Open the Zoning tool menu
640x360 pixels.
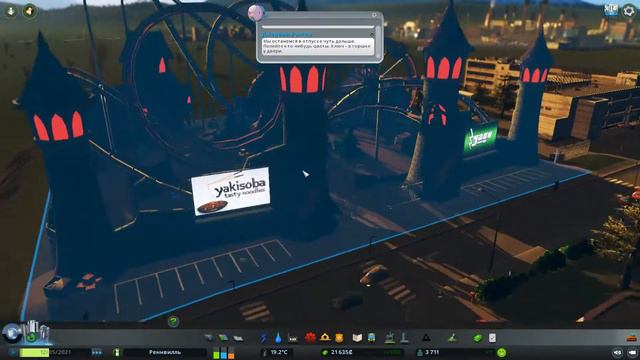[223, 338]
